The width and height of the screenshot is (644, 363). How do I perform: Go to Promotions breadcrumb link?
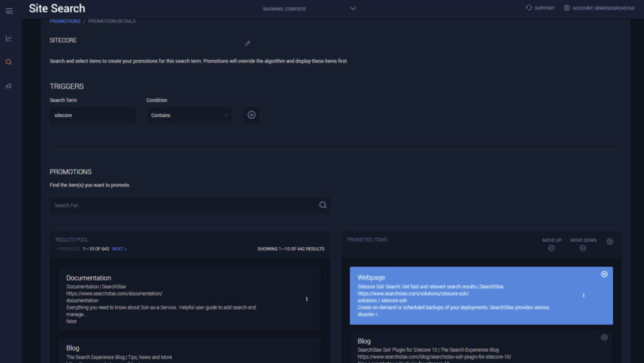pyautogui.click(x=65, y=21)
